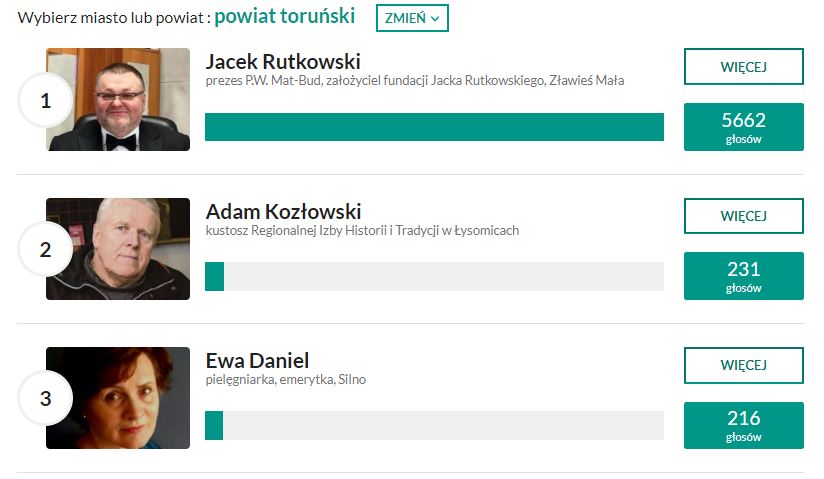Click the Ewa Daniel name heading
The image size is (824, 479).
(x=257, y=361)
